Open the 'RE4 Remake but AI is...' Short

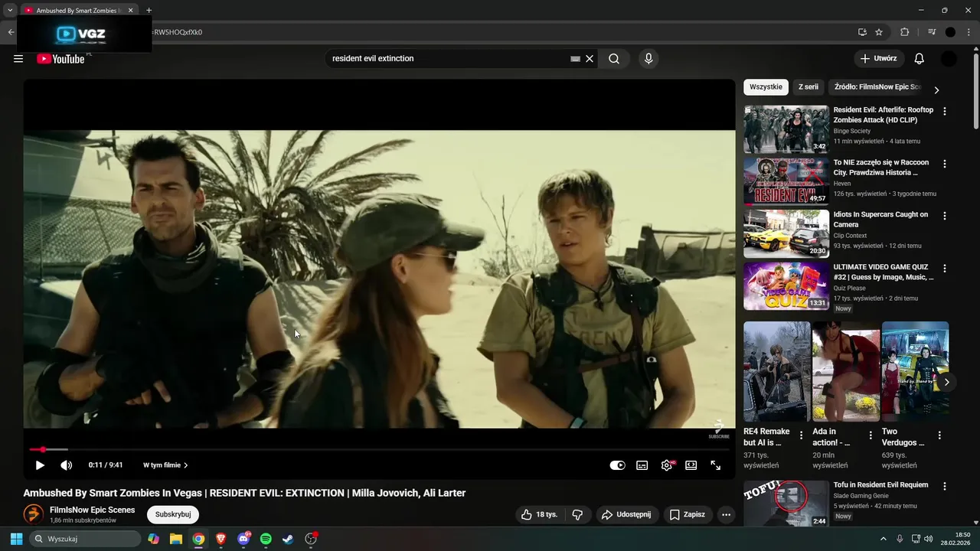pos(776,371)
